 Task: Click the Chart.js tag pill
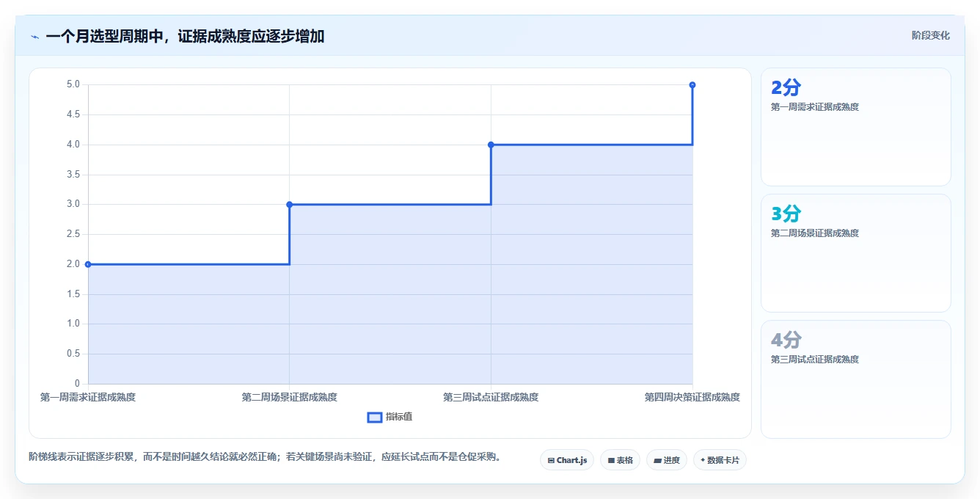pyautogui.click(x=567, y=460)
